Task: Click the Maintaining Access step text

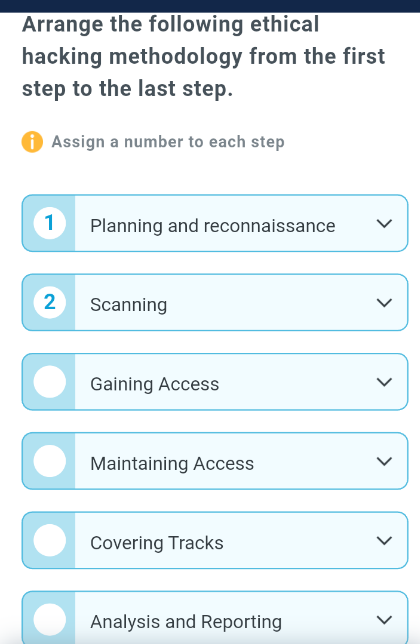Action: coord(172,464)
